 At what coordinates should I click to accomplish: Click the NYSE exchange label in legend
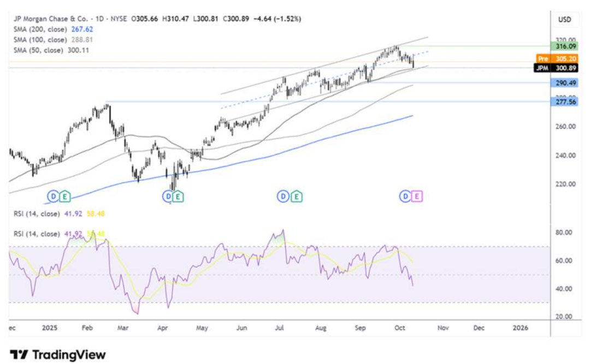point(119,19)
